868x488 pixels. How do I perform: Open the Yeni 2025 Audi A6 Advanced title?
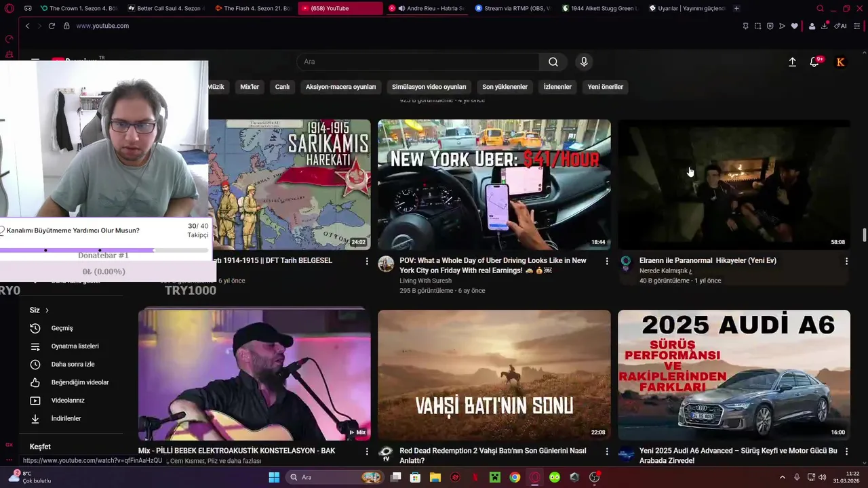pos(738,455)
